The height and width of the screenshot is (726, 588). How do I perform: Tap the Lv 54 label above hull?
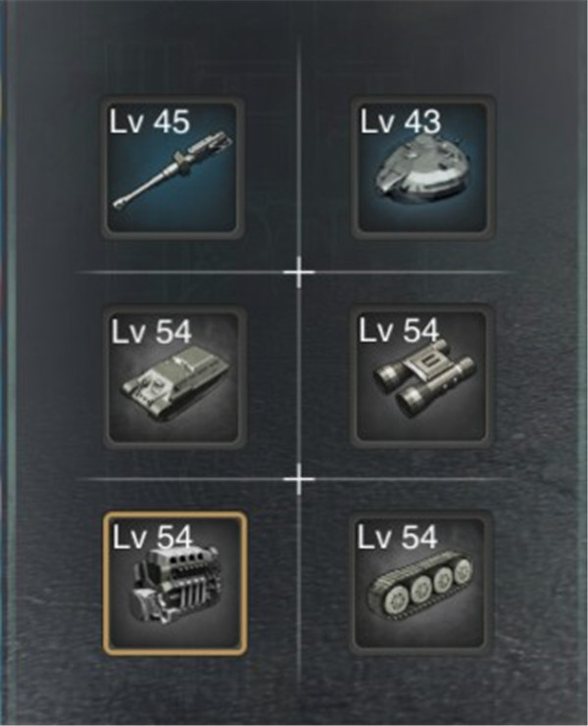pos(151,331)
